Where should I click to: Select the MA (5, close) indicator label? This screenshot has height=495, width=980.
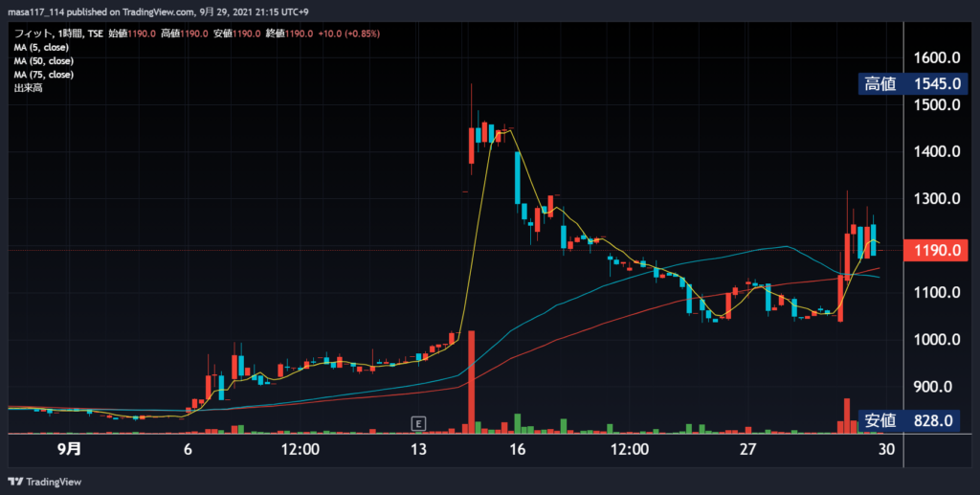click(41, 48)
